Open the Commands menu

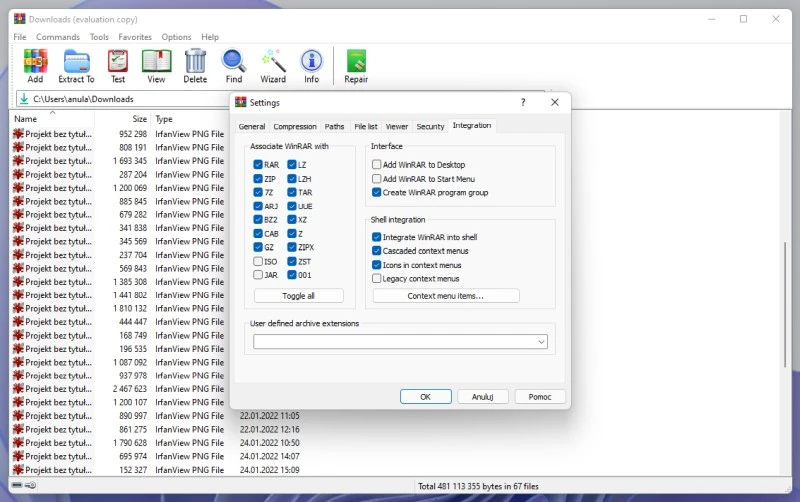pyautogui.click(x=58, y=37)
